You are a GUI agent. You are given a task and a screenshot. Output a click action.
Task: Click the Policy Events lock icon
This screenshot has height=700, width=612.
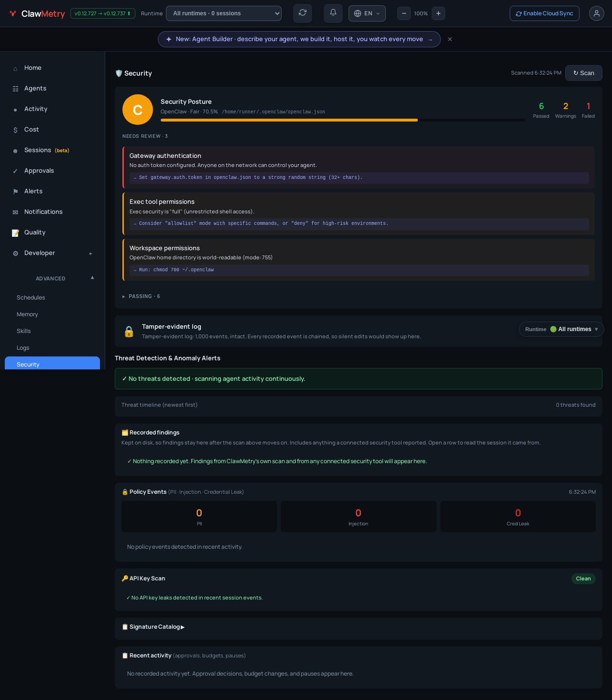click(x=125, y=492)
